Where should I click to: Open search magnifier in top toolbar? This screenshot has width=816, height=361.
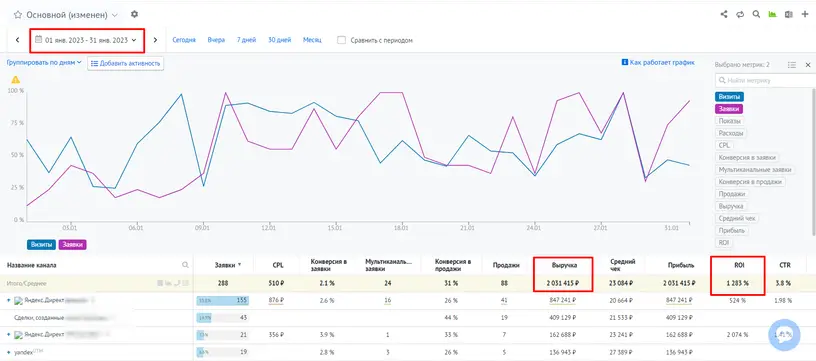756,15
